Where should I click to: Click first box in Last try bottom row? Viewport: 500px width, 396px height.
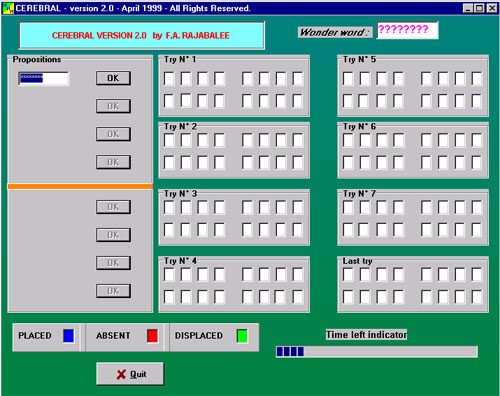pos(348,296)
